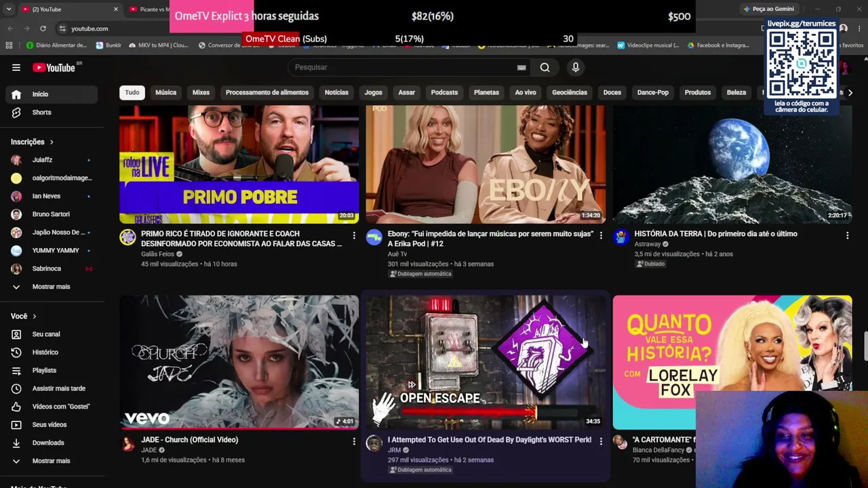Show more items below Downloads

point(52,461)
